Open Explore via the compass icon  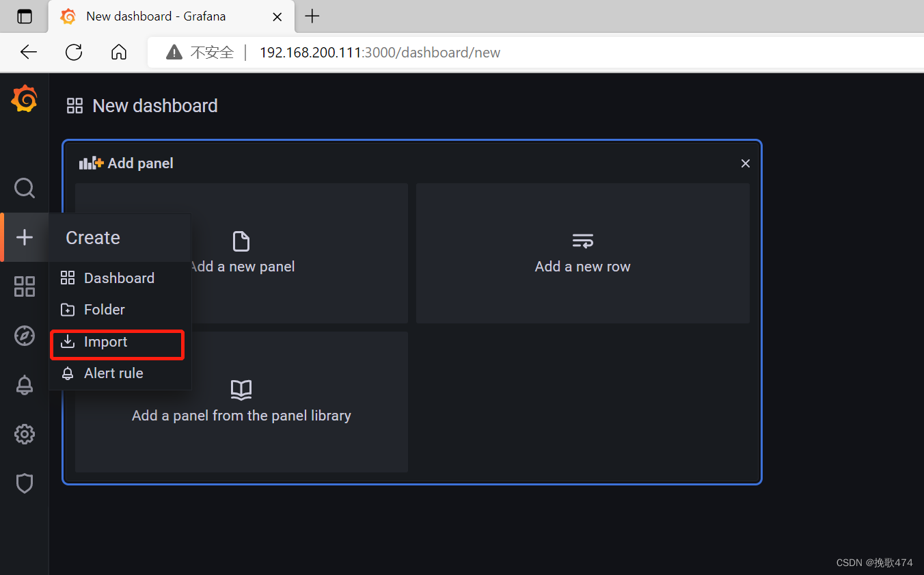(x=25, y=336)
